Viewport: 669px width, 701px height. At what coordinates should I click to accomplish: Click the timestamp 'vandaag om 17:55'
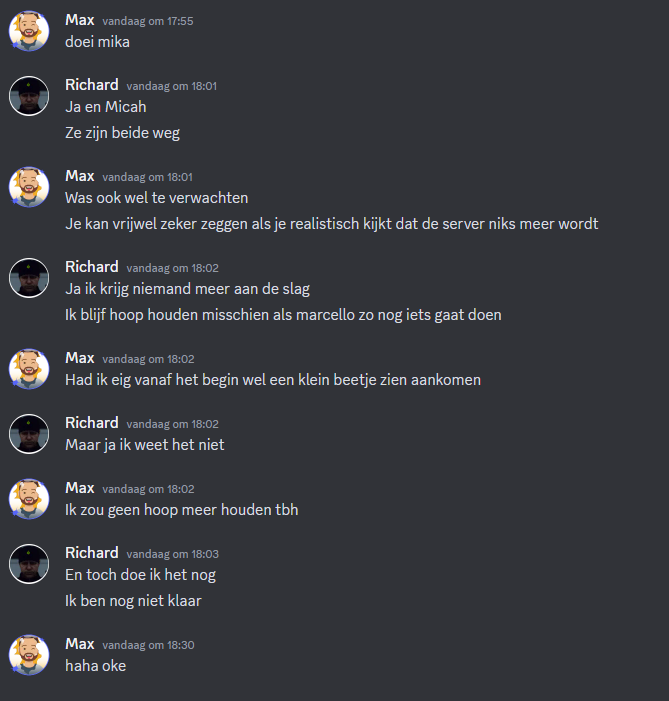coord(148,21)
